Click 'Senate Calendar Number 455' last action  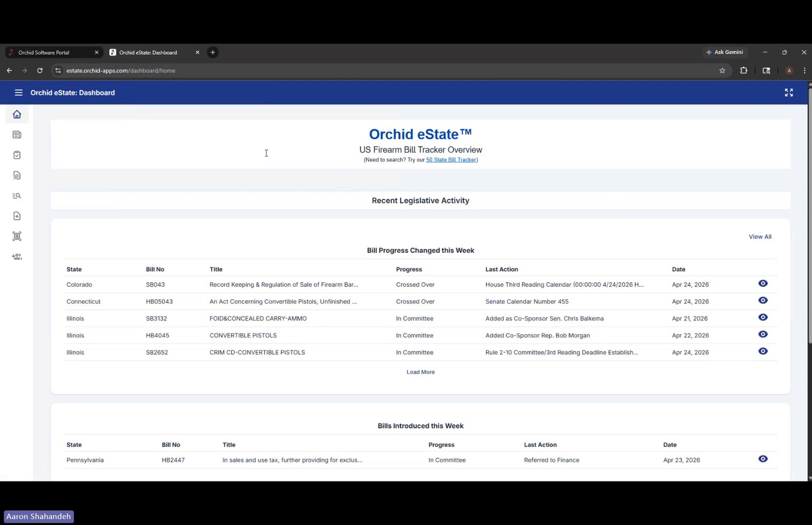point(527,302)
